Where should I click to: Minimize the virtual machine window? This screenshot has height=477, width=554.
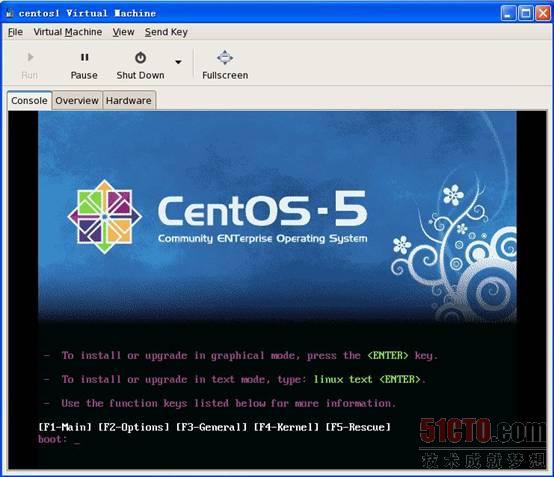click(x=508, y=14)
